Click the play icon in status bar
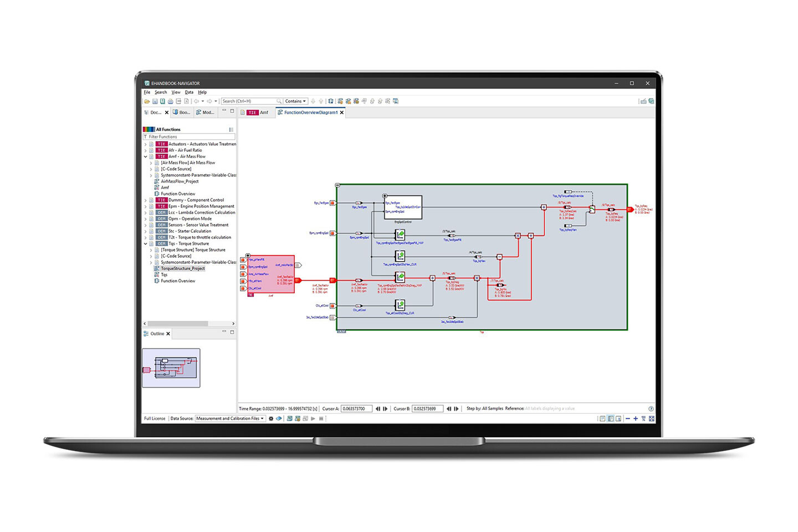Screen dimensions: 798x532 tap(313, 418)
